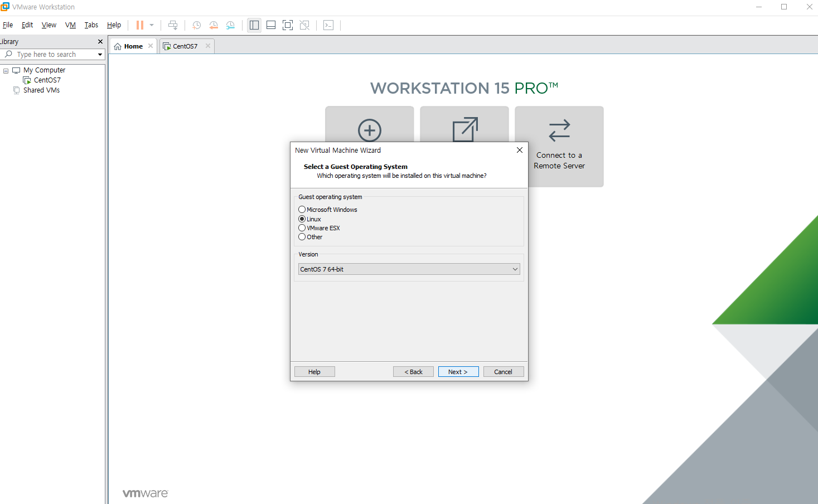Image resolution: width=818 pixels, height=504 pixels.
Task: Click the Open a Virtual Machine arrow icon
Action: (x=465, y=129)
